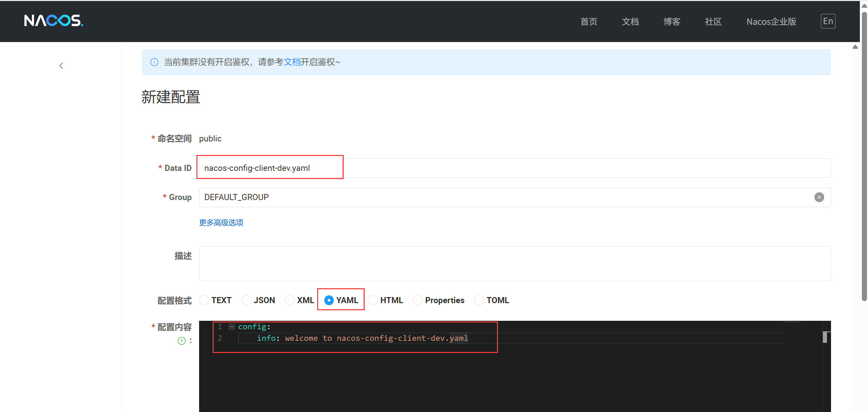Viewport: 868px width, 412px height.
Task: Click the scroll-up arrow of inner scrollbar
Action: pos(855,47)
